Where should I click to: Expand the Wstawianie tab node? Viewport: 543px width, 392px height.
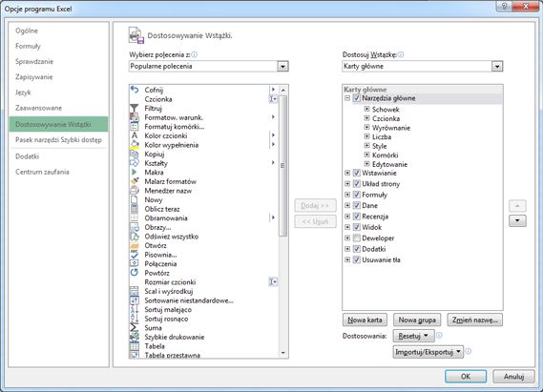(x=347, y=173)
